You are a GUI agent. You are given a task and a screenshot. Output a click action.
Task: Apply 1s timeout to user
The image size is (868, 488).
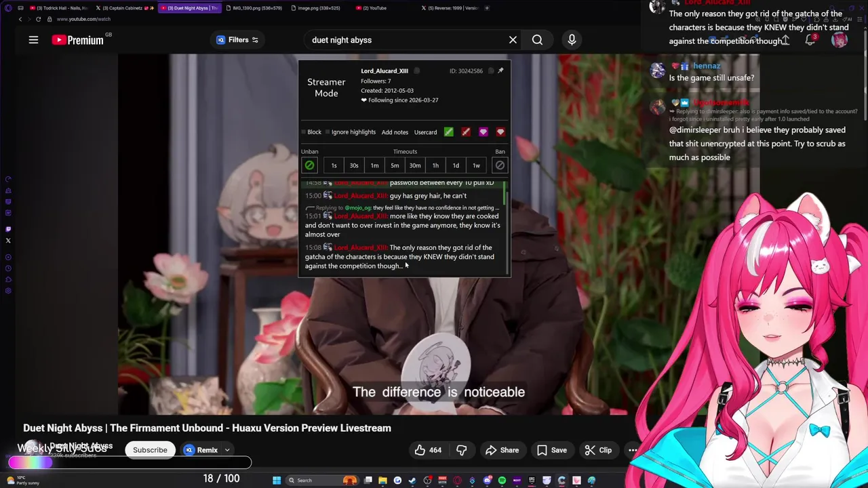click(x=334, y=165)
